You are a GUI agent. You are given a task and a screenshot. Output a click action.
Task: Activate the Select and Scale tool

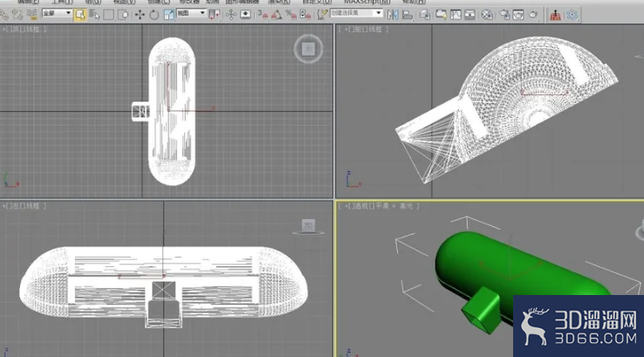click(x=168, y=15)
